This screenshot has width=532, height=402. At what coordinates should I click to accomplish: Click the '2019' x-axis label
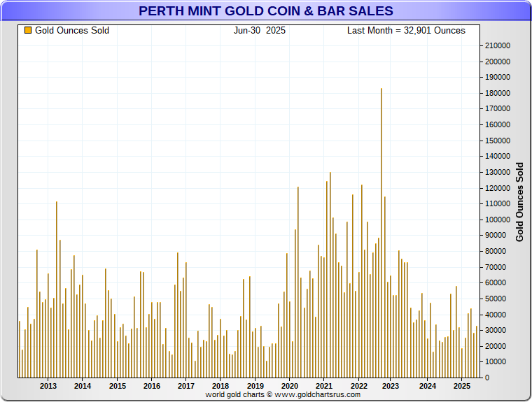pyautogui.click(x=255, y=386)
